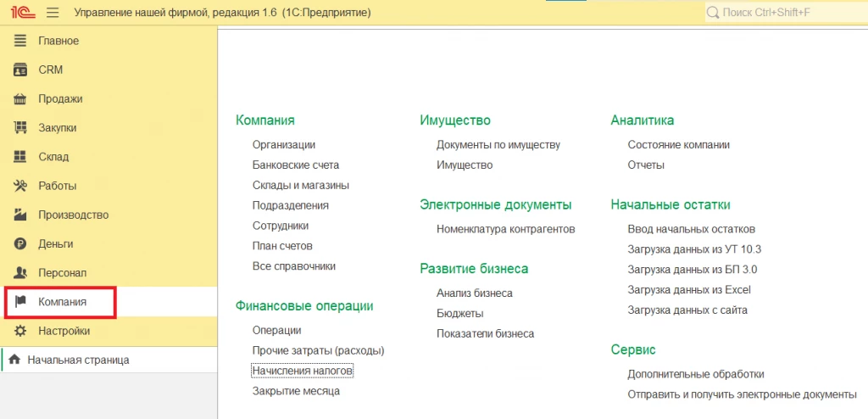868x419 pixels.
Task: Click the Склад warehouse icon
Action: pyautogui.click(x=20, y=157)
